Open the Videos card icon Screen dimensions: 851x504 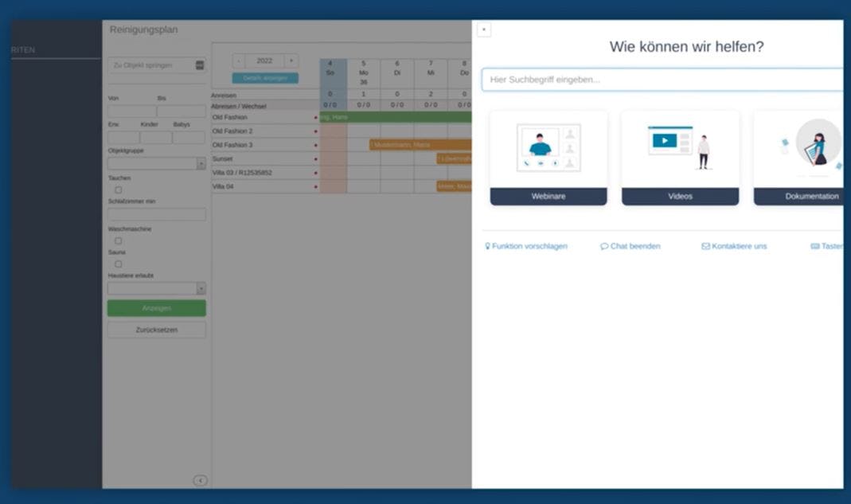[x=680, y=147]
